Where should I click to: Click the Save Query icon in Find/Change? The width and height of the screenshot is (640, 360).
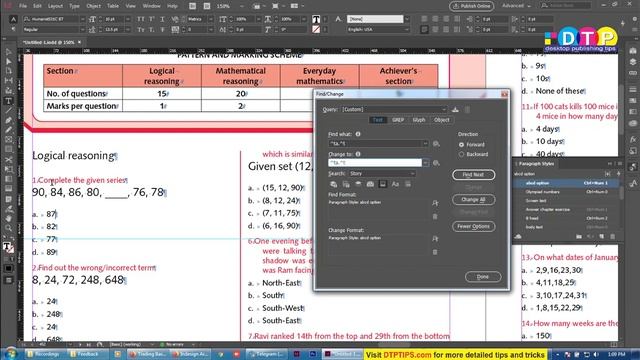(455, 109)
